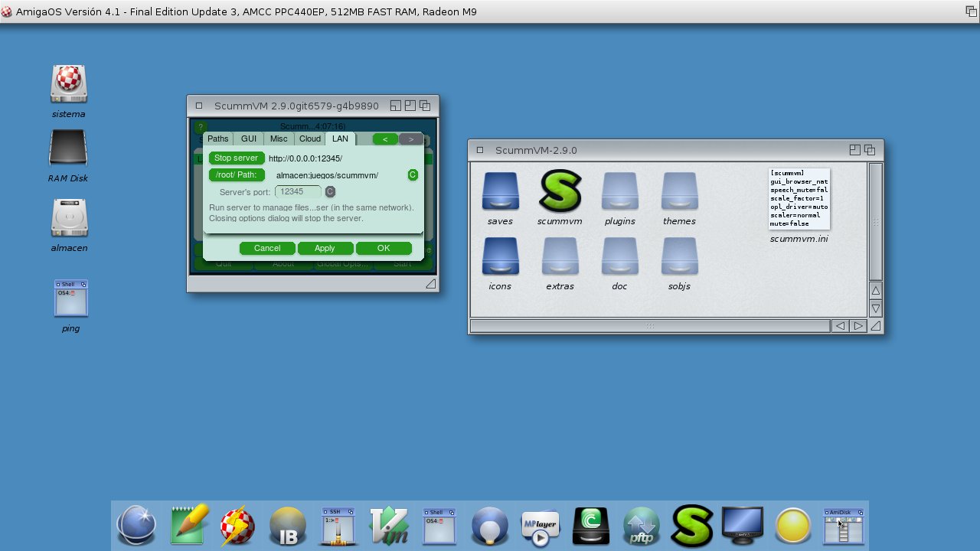Screen dimensions: 980x551
Task: Open the themes drawer icon
Action: pos(679,191)
